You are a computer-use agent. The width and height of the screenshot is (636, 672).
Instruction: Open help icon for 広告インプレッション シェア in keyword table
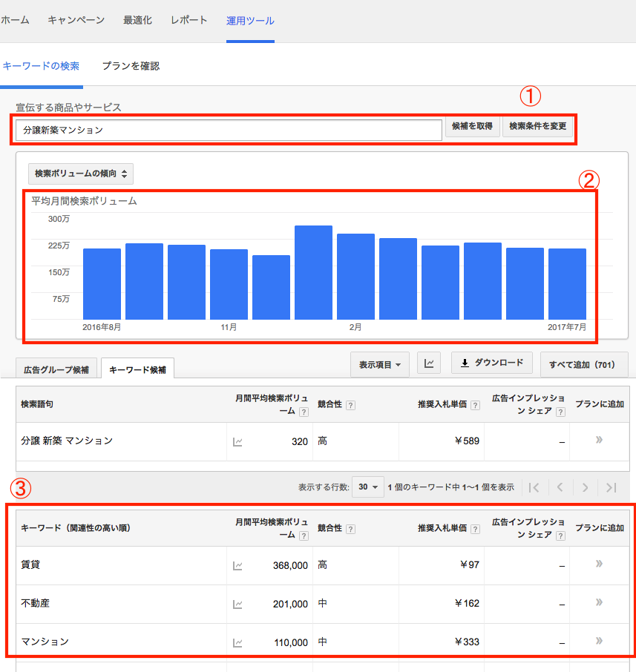tap(560, 536)
